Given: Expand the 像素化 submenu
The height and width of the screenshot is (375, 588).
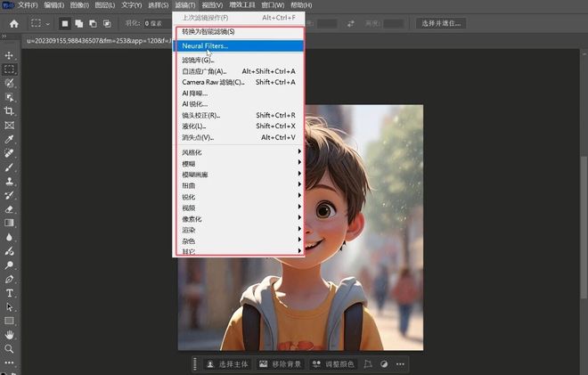Looking at the screenshot, I should (239, 218).
